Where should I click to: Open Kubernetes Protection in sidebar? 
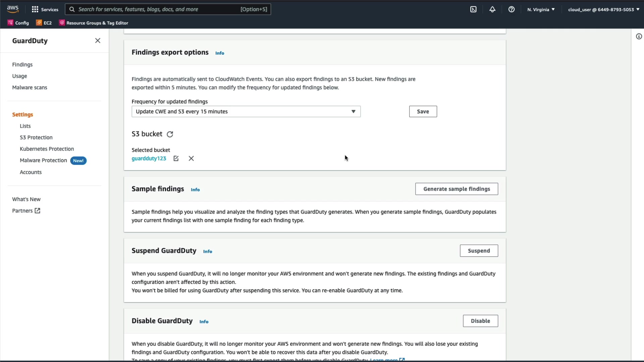[47, 149]
